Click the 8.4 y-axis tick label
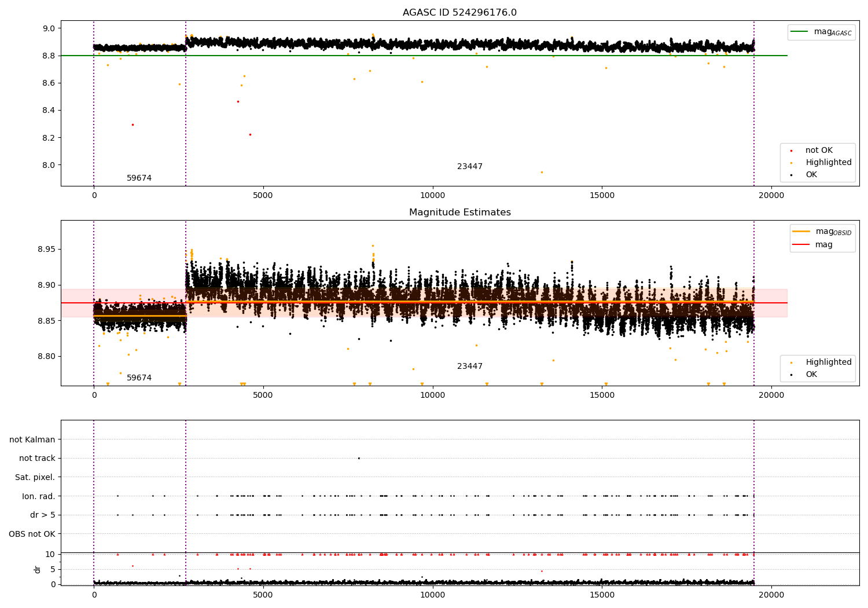Screen dimensions: 868x608 (x=49, y=111)
